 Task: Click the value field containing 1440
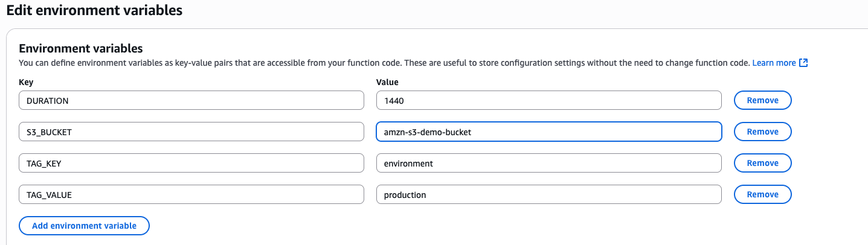click(x=548, y=101)
